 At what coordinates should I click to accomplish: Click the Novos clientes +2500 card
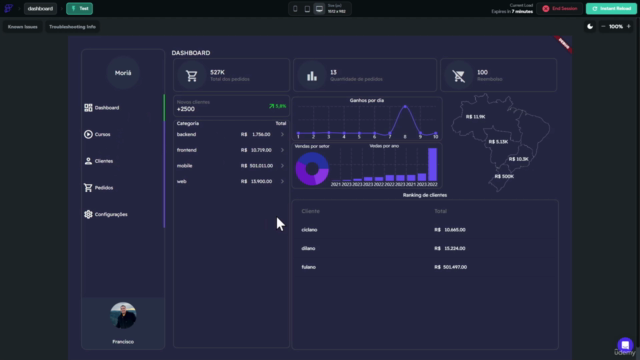[x=231, y=106]
